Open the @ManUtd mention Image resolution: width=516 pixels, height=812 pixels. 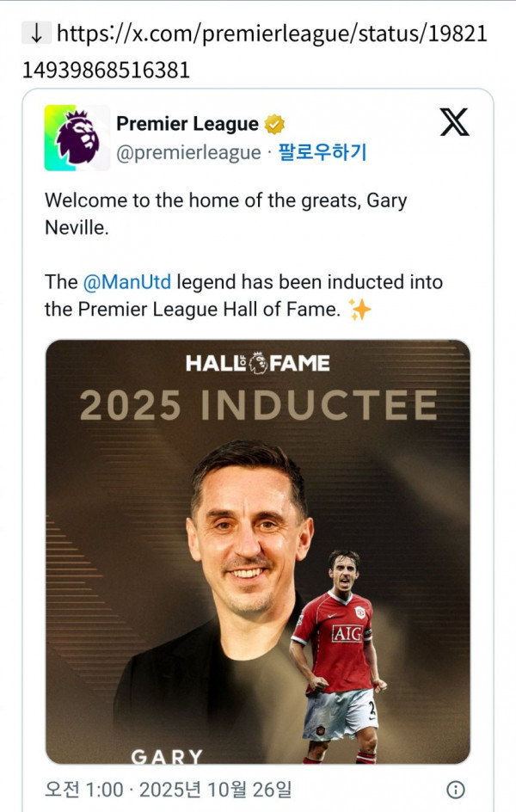pos(126,281)
